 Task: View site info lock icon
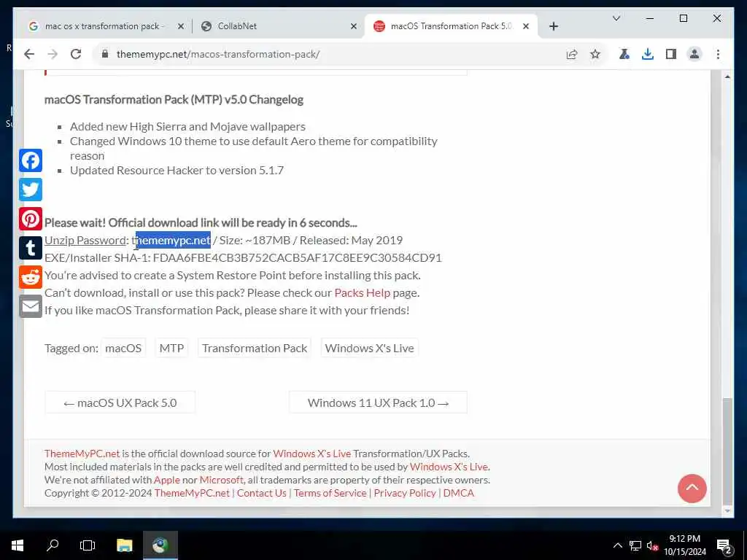pos(105,54)
